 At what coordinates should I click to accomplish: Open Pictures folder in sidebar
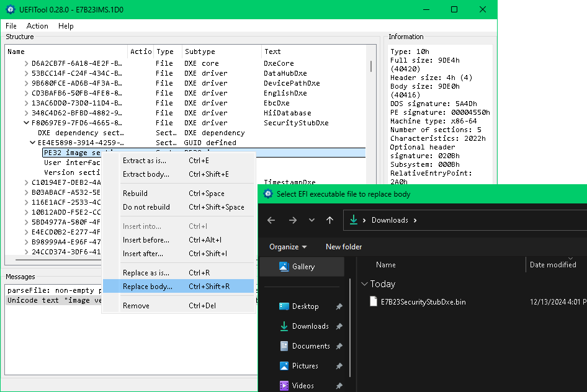coord(305,366)
